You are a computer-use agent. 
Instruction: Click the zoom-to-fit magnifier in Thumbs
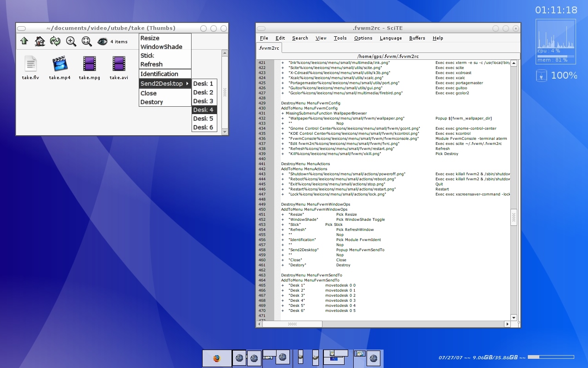tap(86, 41)
